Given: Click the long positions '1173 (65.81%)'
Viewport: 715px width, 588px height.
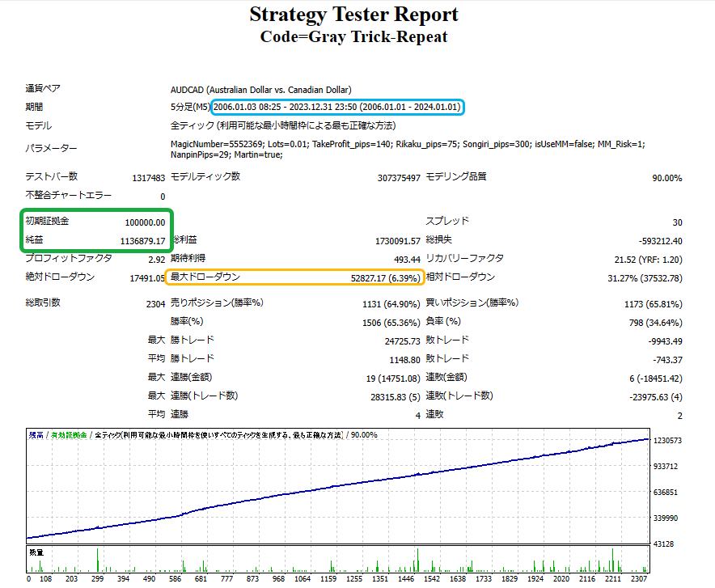Looking at the screenshot, I should click(653, 304).
